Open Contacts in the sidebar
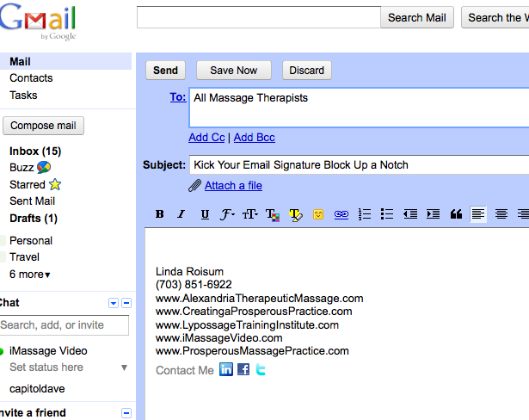529x420 pixels. 31,78
